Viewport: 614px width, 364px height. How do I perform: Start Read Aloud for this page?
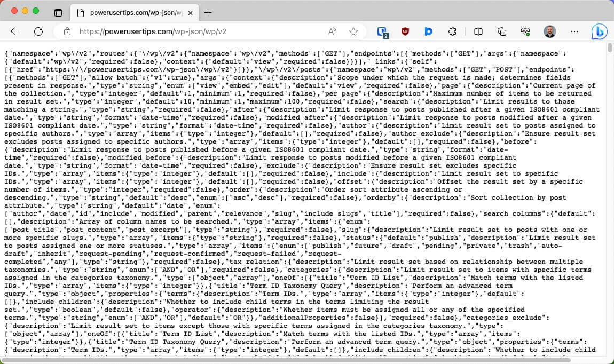click(332, 32)
